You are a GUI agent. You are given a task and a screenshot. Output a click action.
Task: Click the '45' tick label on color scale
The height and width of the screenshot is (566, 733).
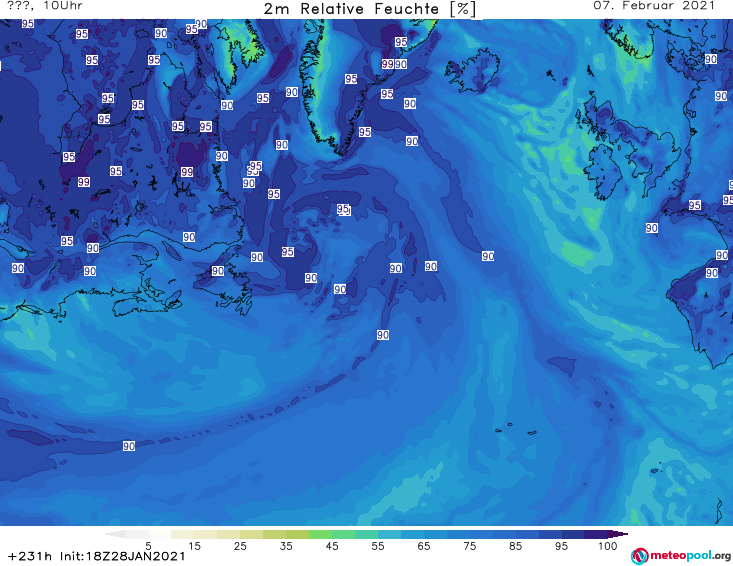point(331,546)
